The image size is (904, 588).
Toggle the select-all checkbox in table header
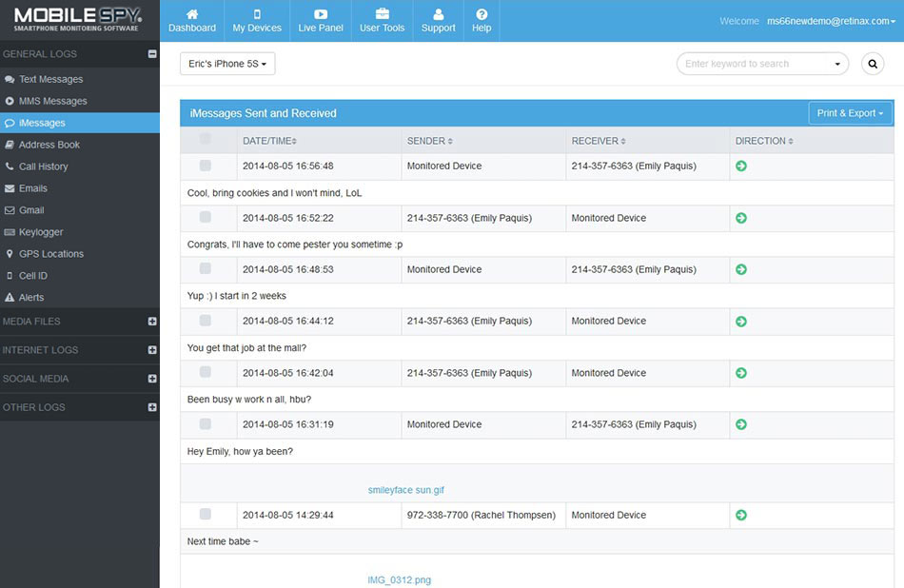pyautogui.click(x=206, y=140)
